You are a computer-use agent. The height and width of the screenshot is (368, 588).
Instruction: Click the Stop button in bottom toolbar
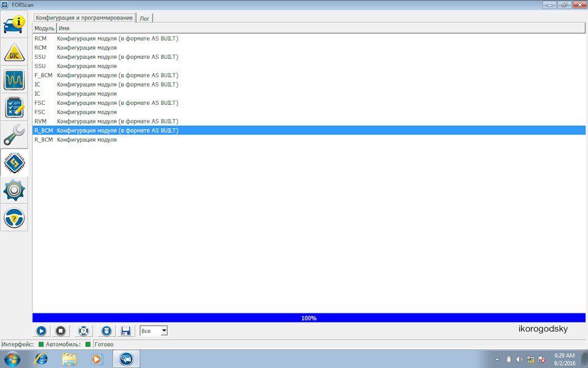pyautogui.click(x=61, y=331)
